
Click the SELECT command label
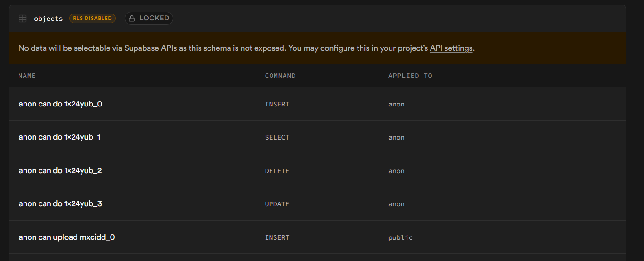tap(277, 137)
